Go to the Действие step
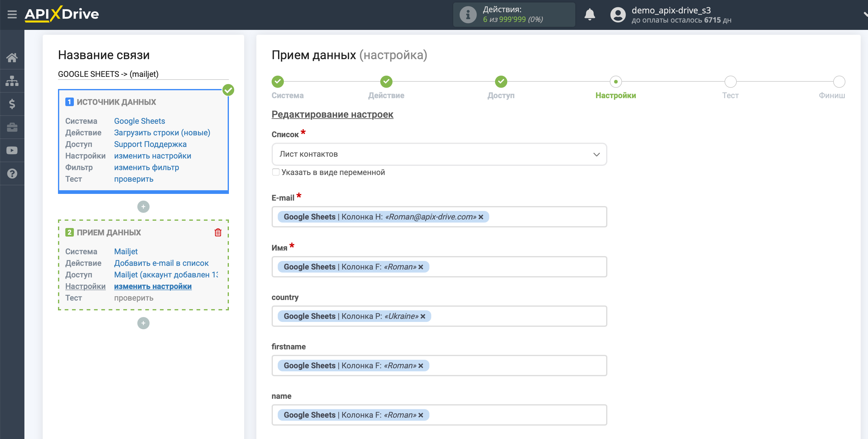The height and width of the screenshot is (439, 868). [x=386, y=81]
